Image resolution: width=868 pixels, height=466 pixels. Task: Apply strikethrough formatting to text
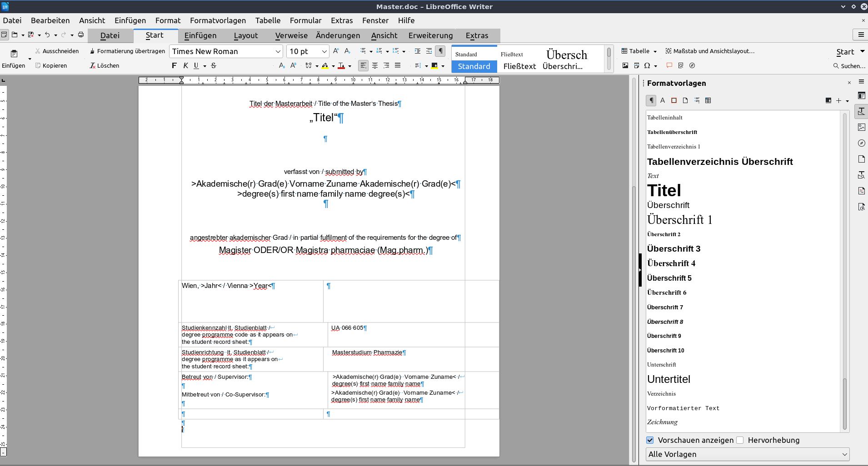214,66
